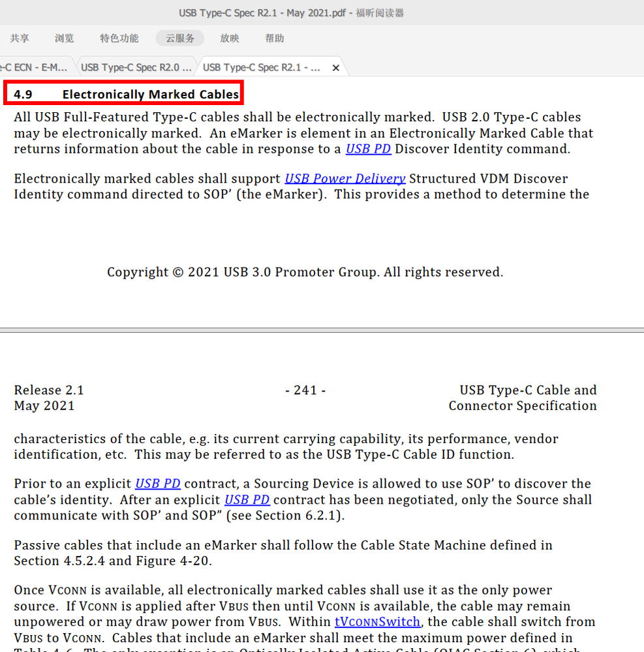Switch to the ECN - E-M... document tab
The width and height of the screenshot is (644, 652).
coord(34,67)
